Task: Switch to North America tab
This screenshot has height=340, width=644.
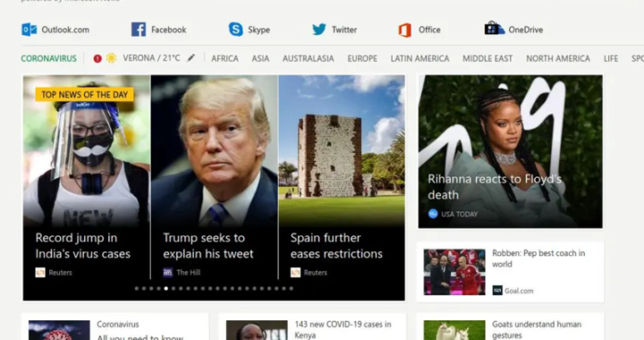Action: [x=558, y=58]
